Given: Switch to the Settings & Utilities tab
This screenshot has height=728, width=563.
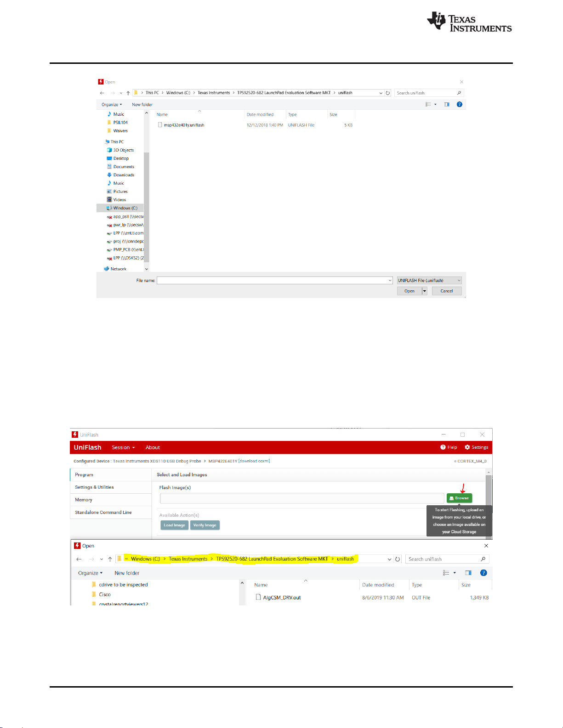Looking at the screenshot, I should tap(111, 487).
